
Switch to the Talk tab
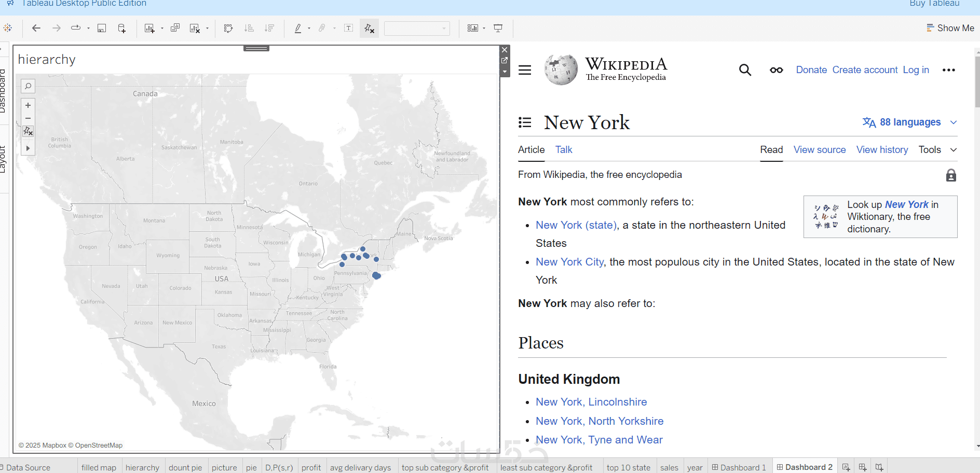(564, 150)
